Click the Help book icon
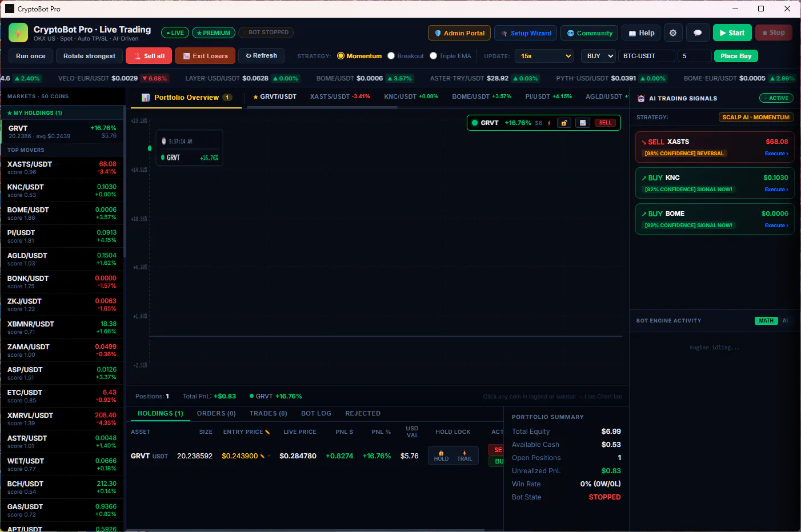The height and width of the screenshot is (532, 801). click(632, 34)
